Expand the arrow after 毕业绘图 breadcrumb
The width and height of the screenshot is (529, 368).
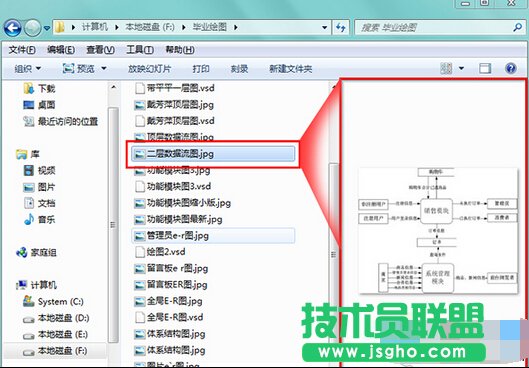pyautogui.click(x=235, y=28)
